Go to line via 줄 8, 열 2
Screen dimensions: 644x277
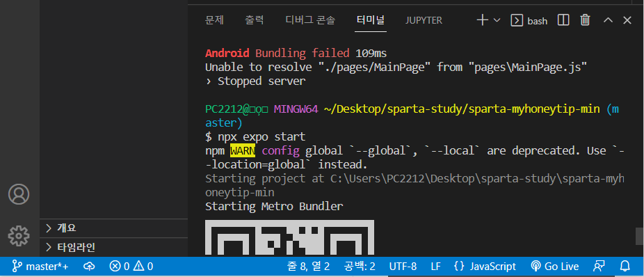309,267
